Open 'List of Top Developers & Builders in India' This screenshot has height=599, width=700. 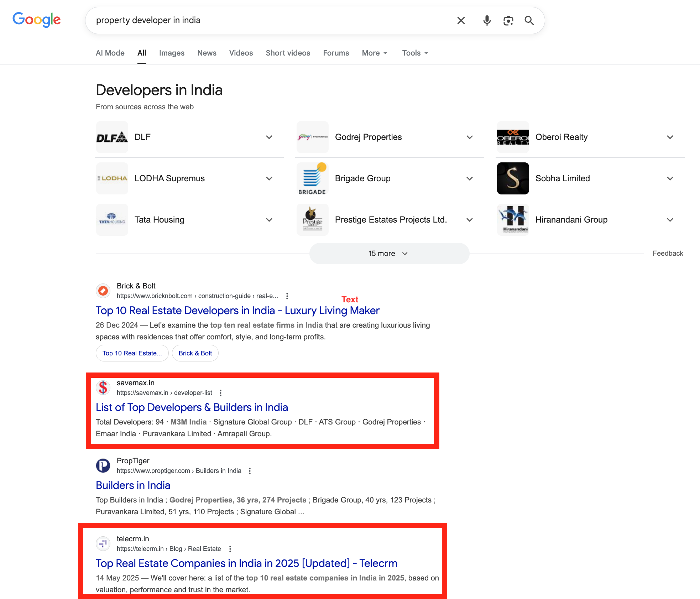click(x=192, y=407)
